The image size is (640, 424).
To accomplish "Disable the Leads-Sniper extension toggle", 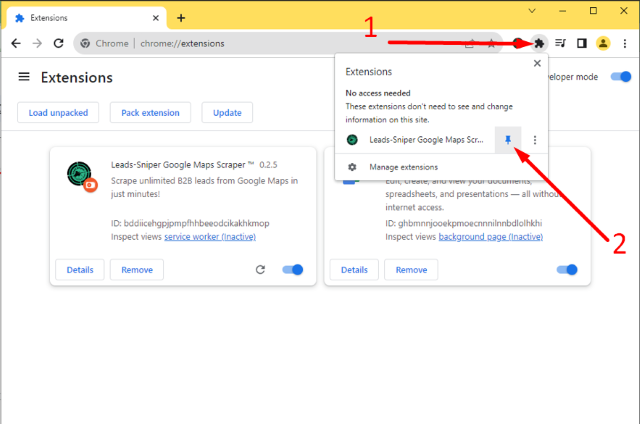I will pos(293,269).
